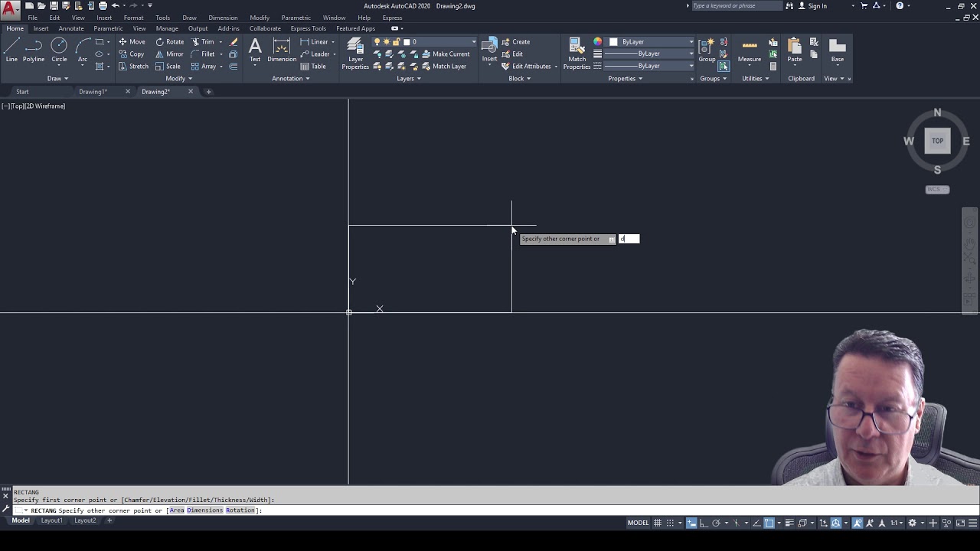This screenshot has height=551, width=980.
Task: Switch to Drawing1 document tab
Action: point(93,92)
